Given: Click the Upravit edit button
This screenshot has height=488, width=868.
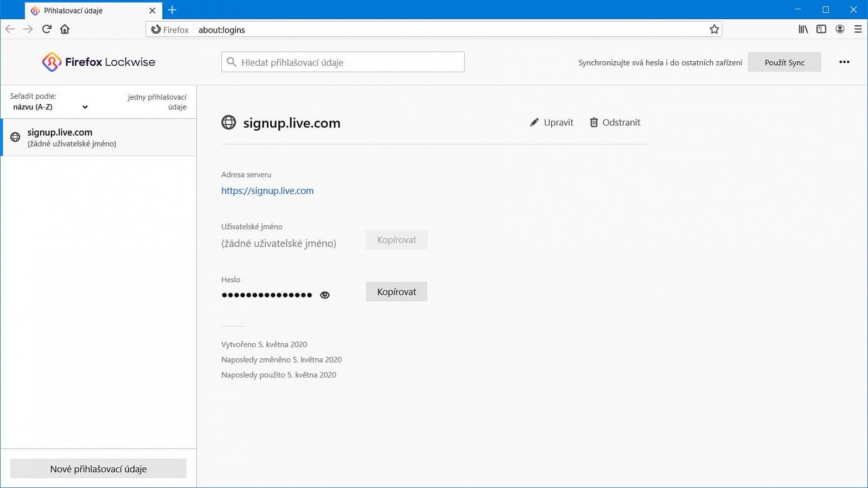Looking at the screenshot, I should tap(551, 123).
